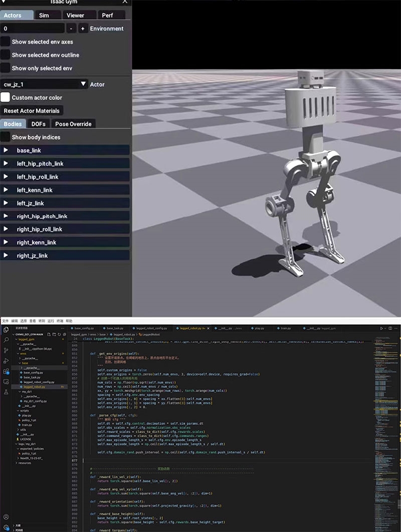Click the Split Editor icon

tap(390, 328)
